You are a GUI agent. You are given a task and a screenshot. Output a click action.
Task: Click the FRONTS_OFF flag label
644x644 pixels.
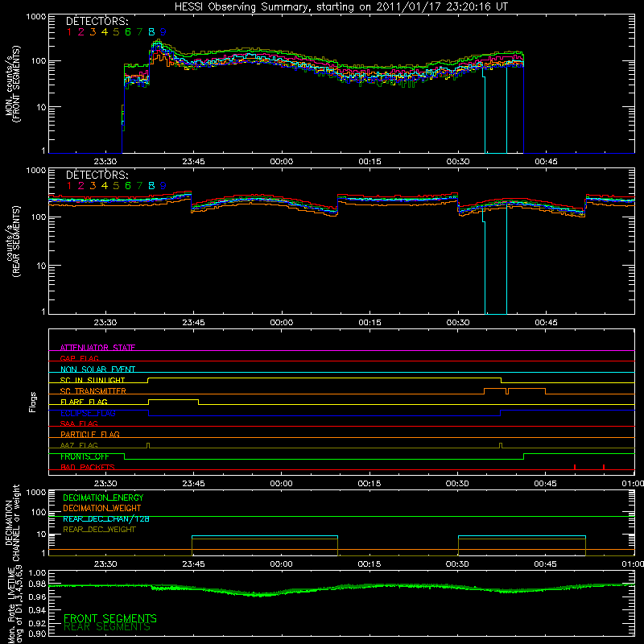click(x=85, y=456)
